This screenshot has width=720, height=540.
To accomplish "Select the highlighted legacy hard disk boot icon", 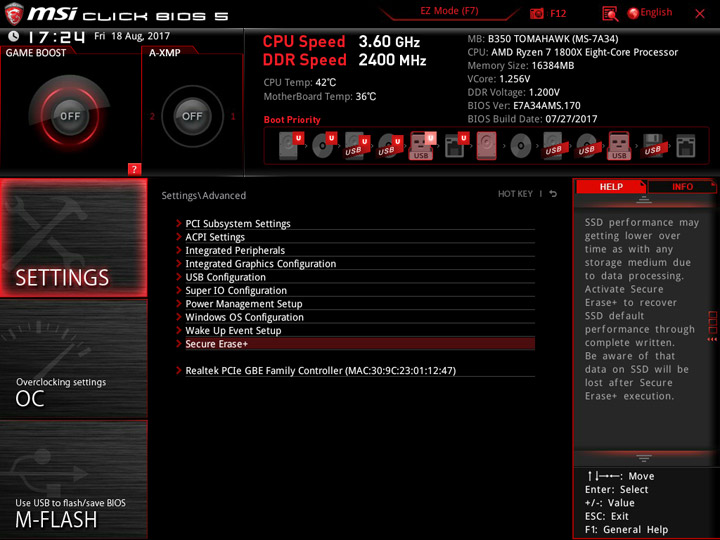I will pyautogui.click(x=487, y=146).
